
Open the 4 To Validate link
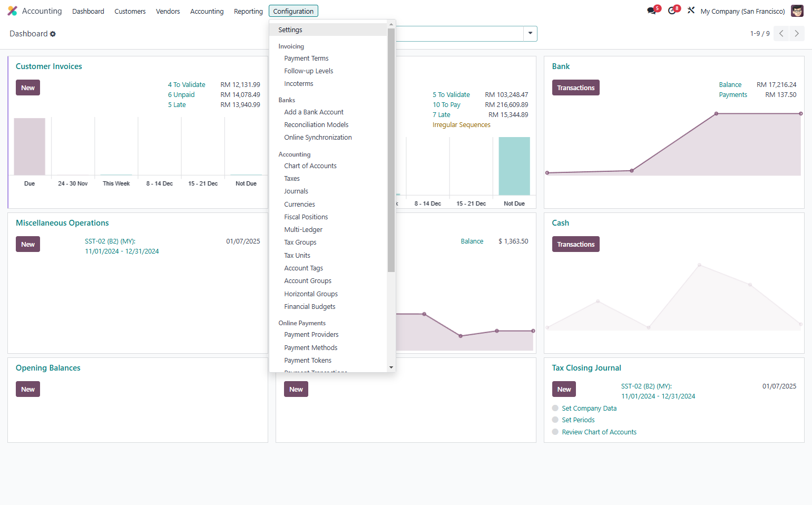[187, 85]
